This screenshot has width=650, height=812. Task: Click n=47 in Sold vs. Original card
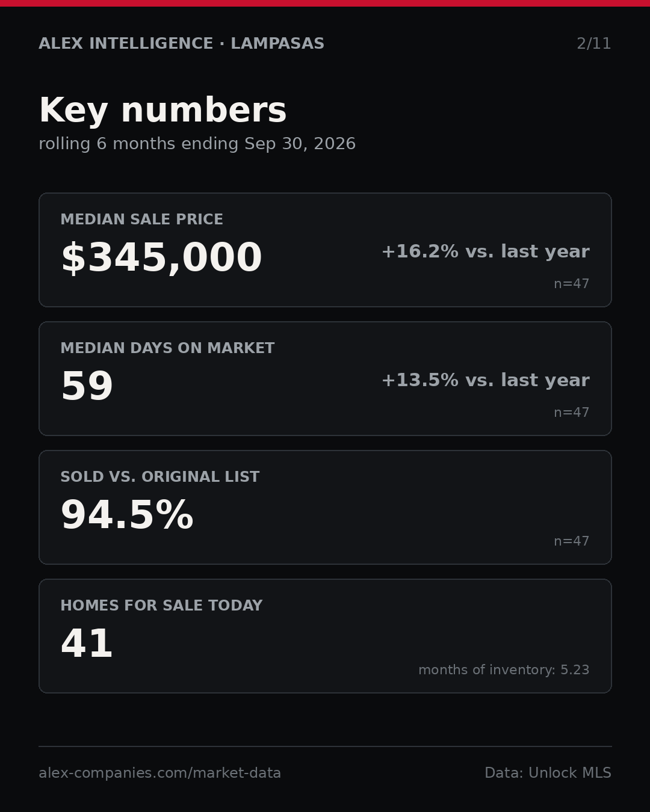571,541
